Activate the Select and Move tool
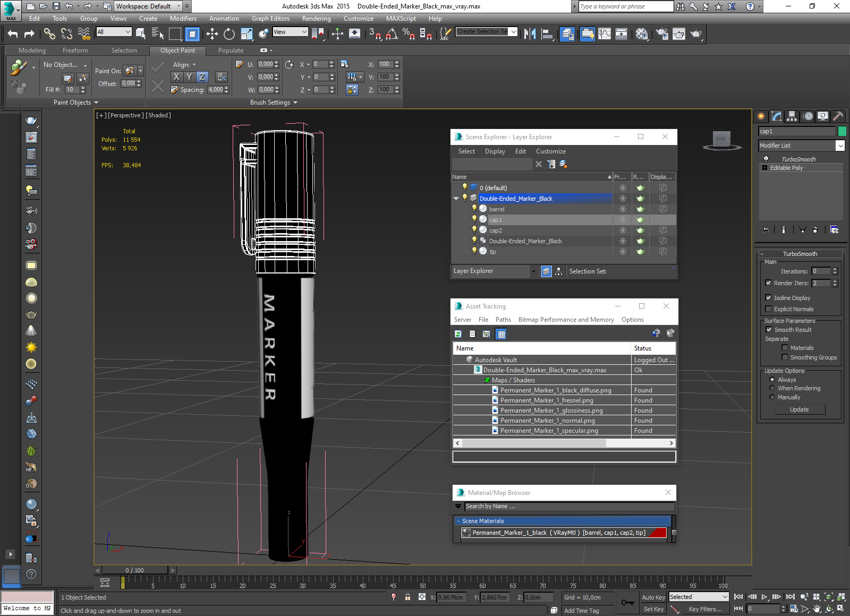Screen dimensions: 850x616 (x=212, y=34)
